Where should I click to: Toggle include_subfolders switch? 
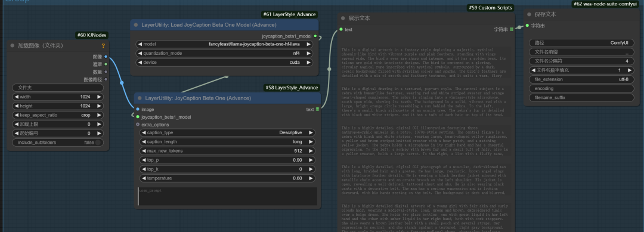coord(98,143)
